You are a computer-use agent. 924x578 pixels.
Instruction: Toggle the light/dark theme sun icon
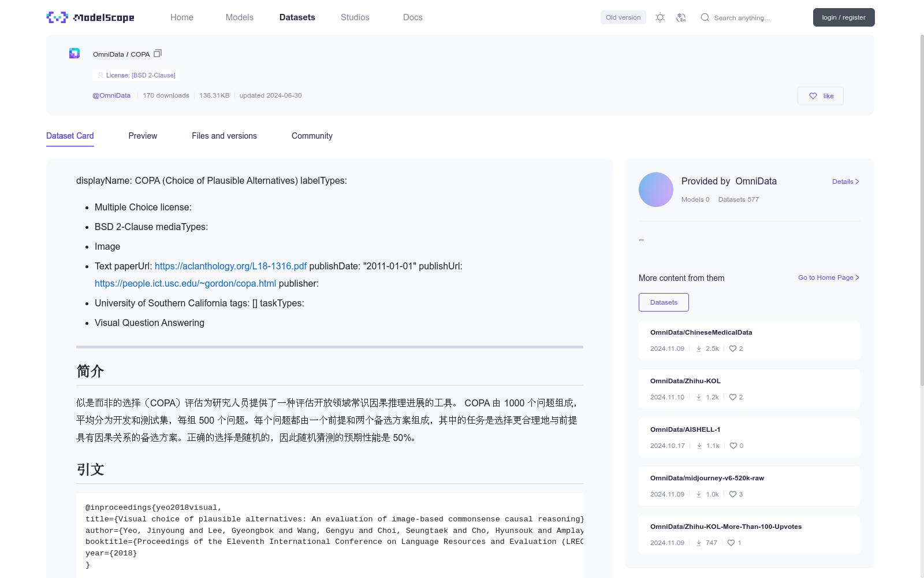(660, 17)
